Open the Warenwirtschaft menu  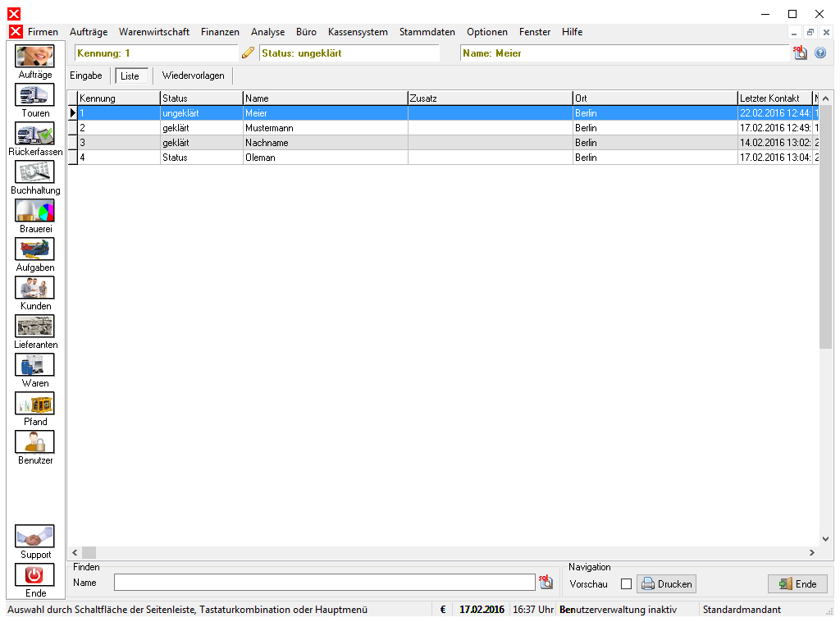[153, 32]
